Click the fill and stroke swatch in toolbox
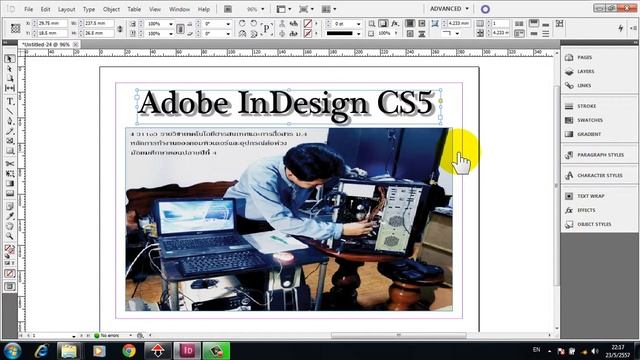This screenshot has width=640, height=360. pos(9,249)
